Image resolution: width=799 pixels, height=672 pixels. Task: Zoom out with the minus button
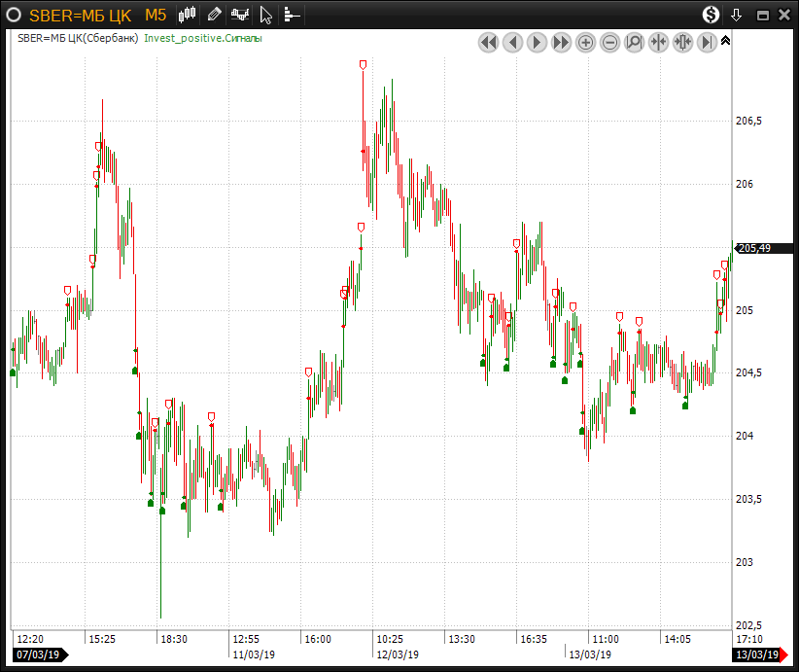pos(609,43)
